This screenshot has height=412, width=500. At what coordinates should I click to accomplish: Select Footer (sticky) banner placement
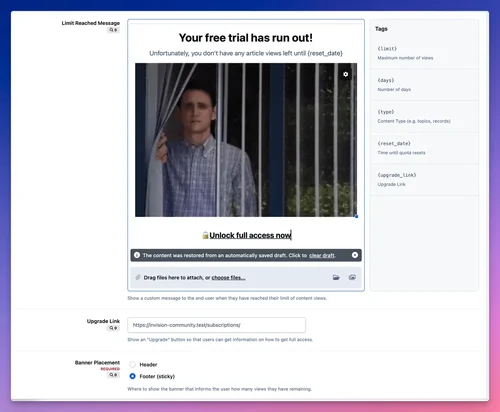point(132,376)
